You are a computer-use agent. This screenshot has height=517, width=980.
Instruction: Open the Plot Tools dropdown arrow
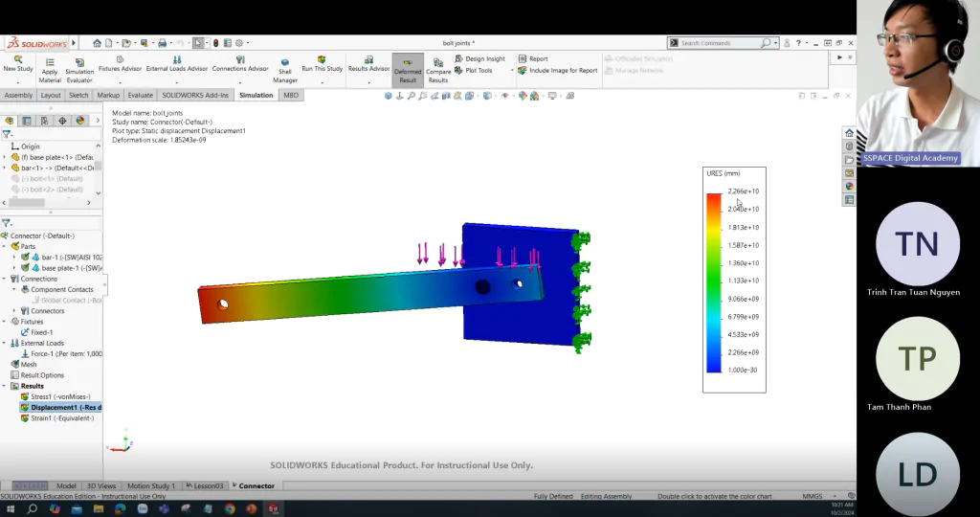[x=512, y=71]
